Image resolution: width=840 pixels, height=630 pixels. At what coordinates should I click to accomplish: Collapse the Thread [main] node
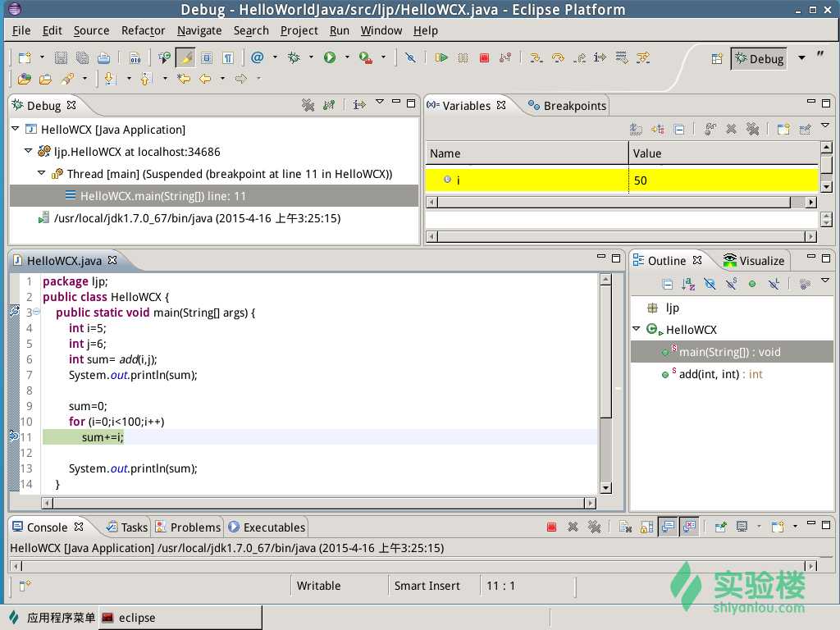click(41, 174)
